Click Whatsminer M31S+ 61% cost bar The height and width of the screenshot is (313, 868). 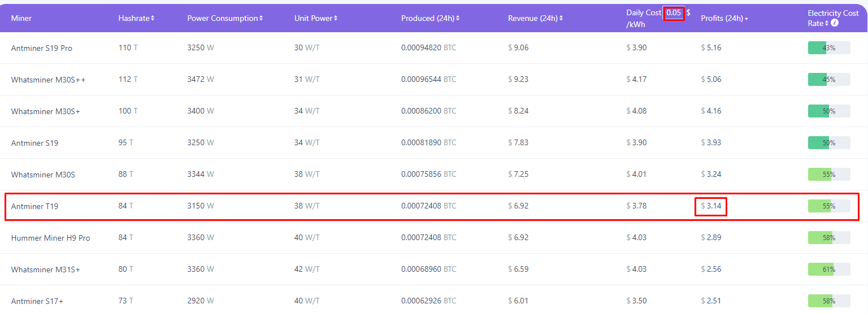pos(828,269)
